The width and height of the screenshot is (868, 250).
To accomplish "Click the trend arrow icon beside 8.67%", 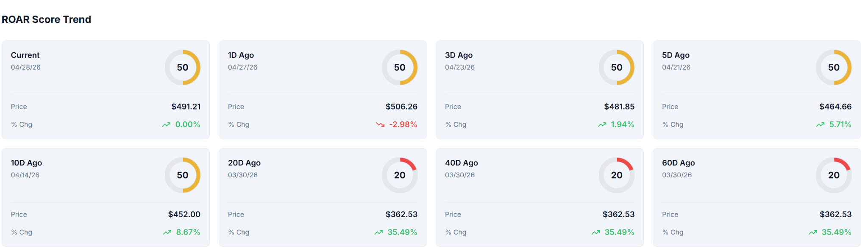I will [167, 232].
